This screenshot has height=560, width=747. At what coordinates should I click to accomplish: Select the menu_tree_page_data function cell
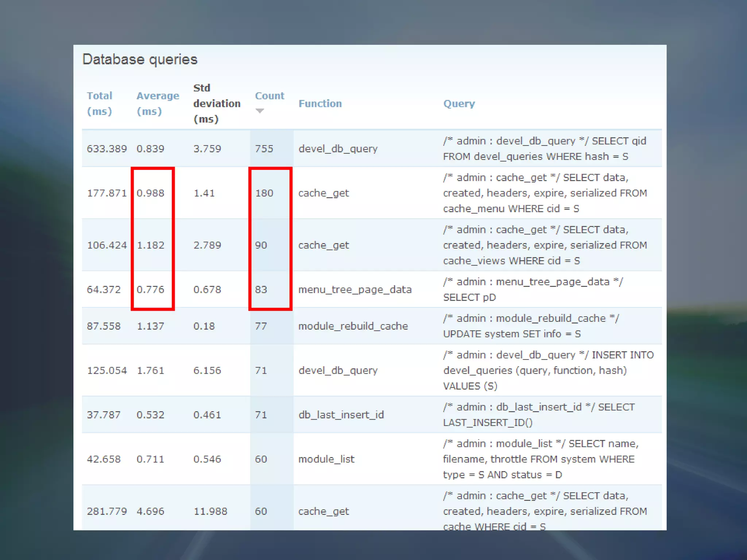pos(355,289)
